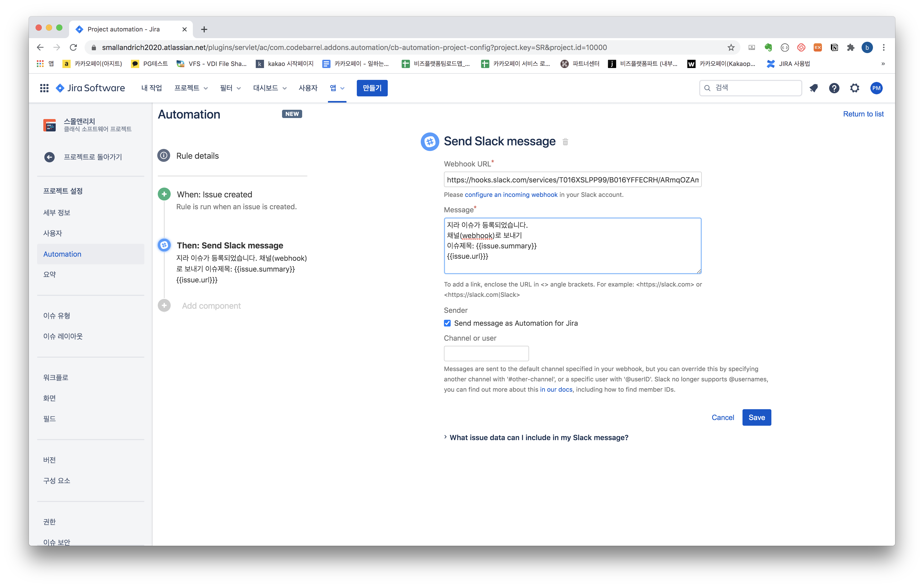Click the Channel or user input field
Image resolution: width=924 pixels, height=587 pixels.
486,354
